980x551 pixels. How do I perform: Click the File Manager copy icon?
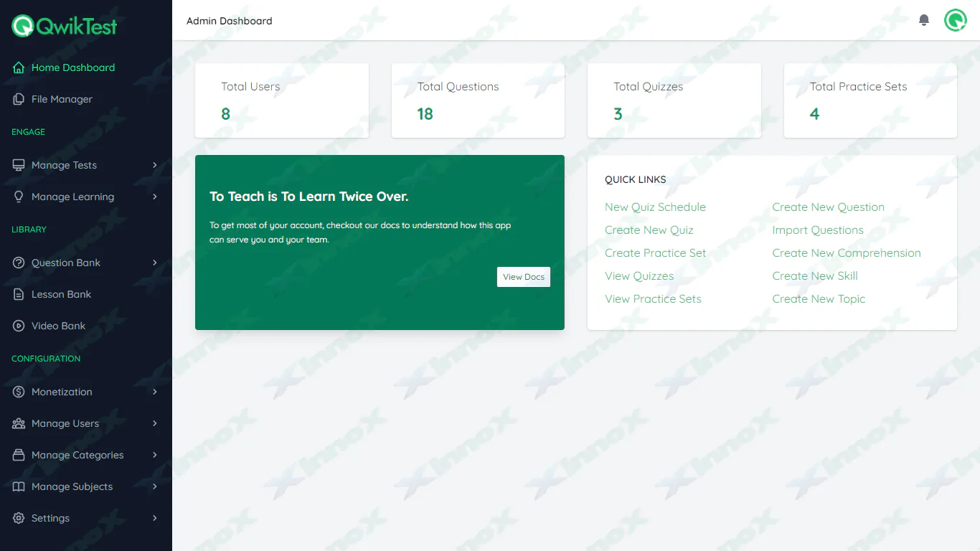point(19,99)
